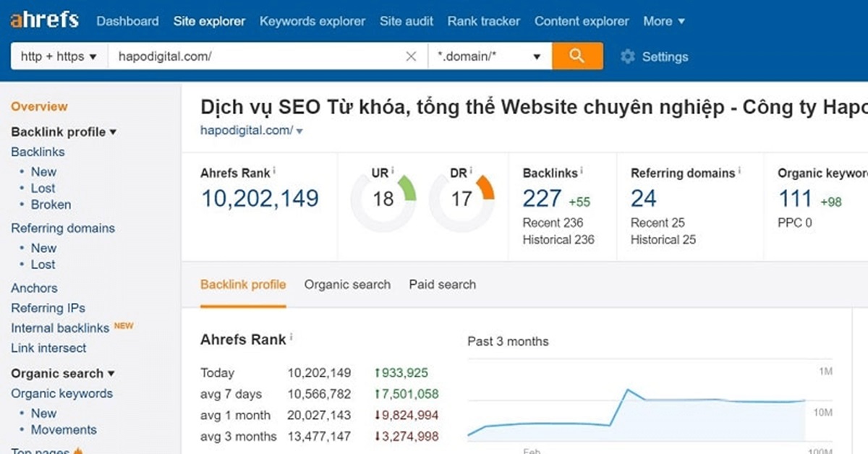Clear the hapodigital.com URL field with the X
Viewport: 868px width, 454px height.
tap(411, 56)
